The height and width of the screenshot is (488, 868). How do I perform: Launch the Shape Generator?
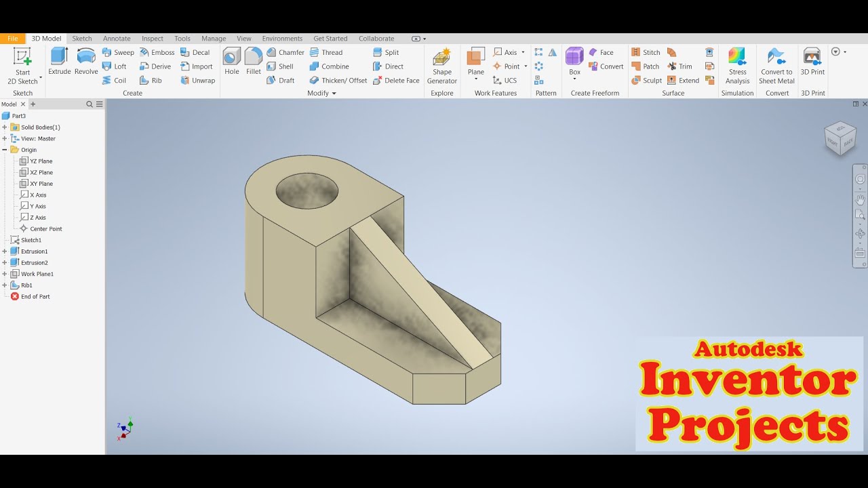(442, 66)
